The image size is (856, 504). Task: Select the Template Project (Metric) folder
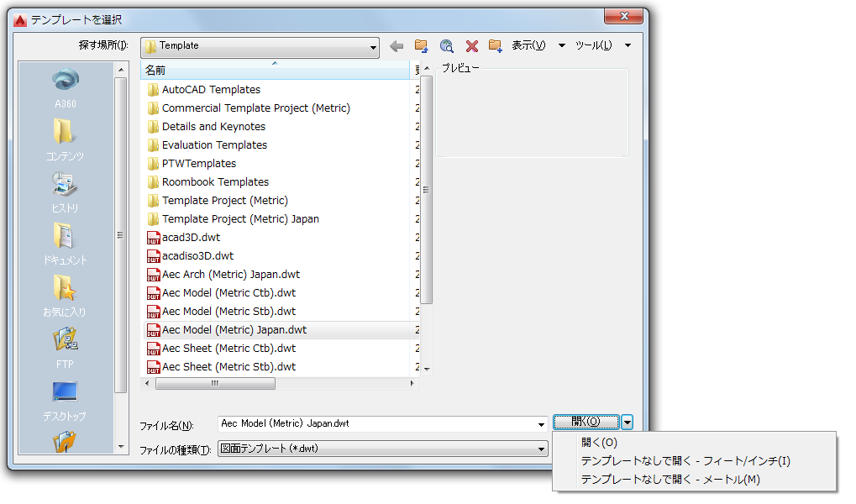coord(225,201)
